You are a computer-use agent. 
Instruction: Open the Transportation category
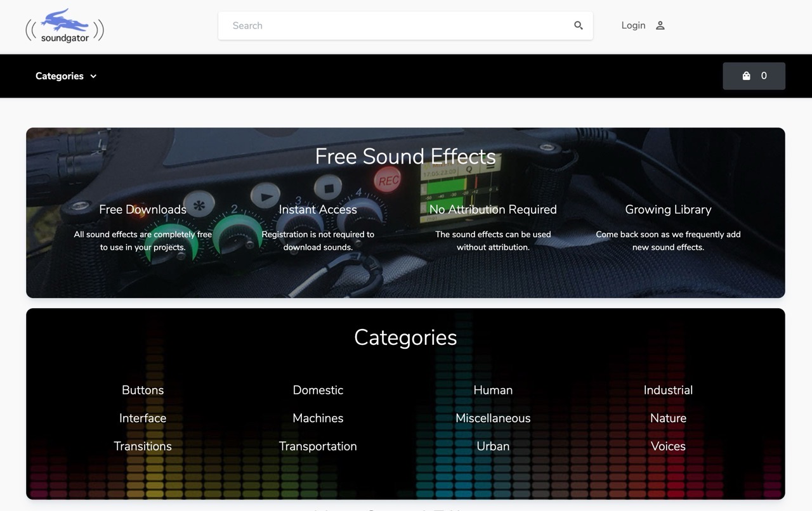pos(318,446)
